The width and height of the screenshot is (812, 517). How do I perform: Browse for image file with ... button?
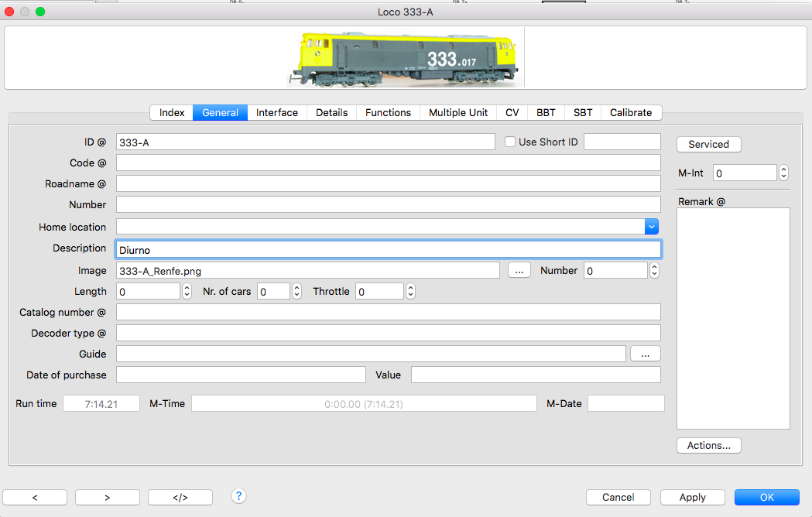519,270
